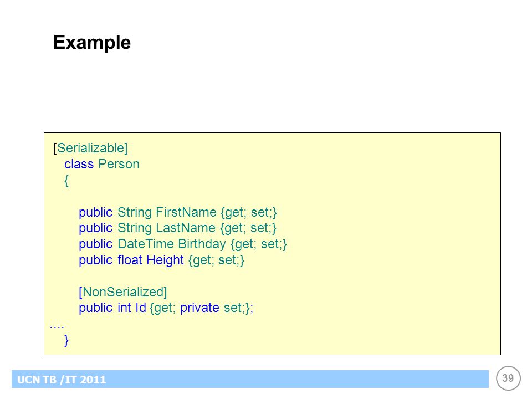The width and height of the screenshot is (532, 399).
Task: Click the four dots ellipsis line
Action: click(57, 327)
